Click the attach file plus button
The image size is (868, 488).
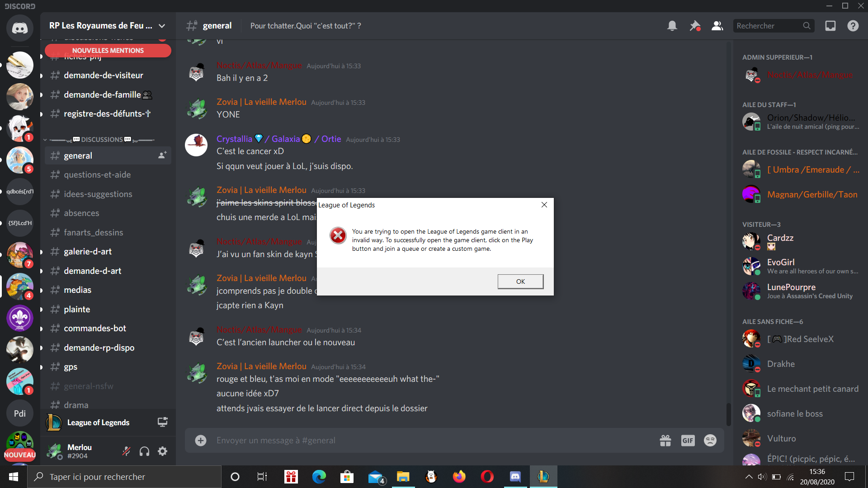[201, 440]
